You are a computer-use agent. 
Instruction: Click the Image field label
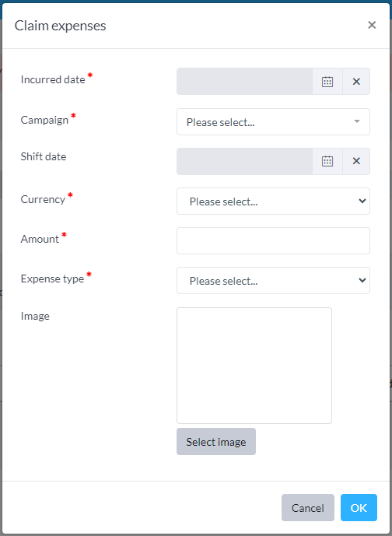35,316
